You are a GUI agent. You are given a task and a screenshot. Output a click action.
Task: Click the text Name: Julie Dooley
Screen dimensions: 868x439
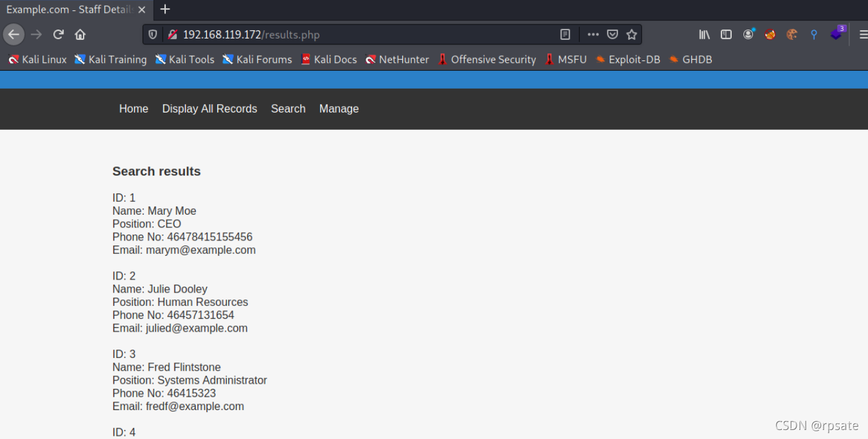(160, 289)
